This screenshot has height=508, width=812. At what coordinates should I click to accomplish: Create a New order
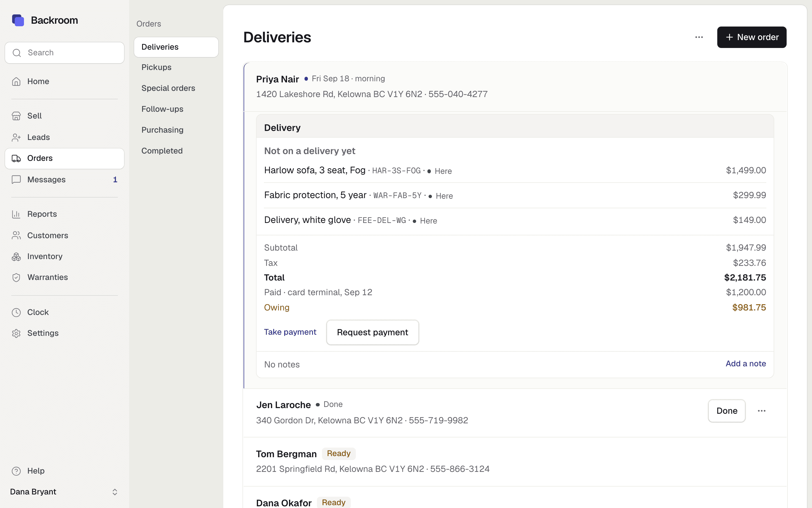(x=752, y=37)
